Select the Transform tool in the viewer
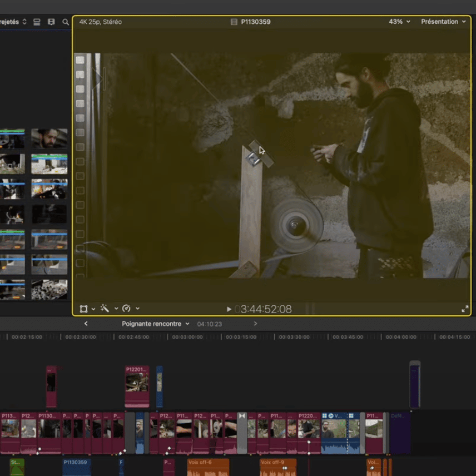 tap(83, 309)
